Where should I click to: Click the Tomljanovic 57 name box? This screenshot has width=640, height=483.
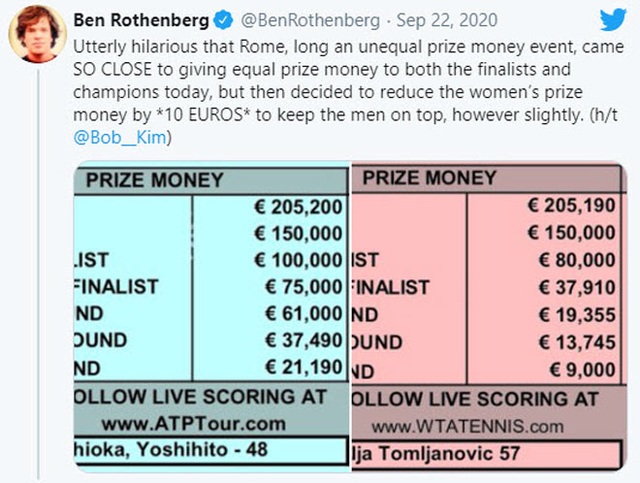(487, 454)
